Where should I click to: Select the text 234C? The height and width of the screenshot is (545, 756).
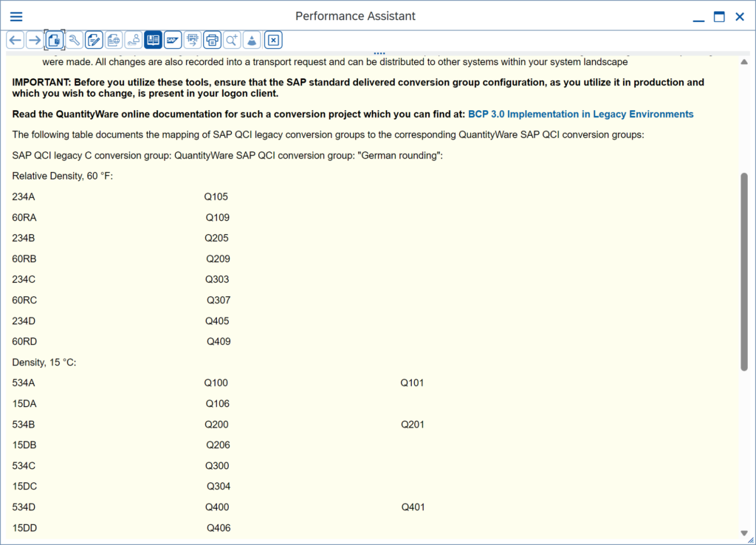point(24,280)
